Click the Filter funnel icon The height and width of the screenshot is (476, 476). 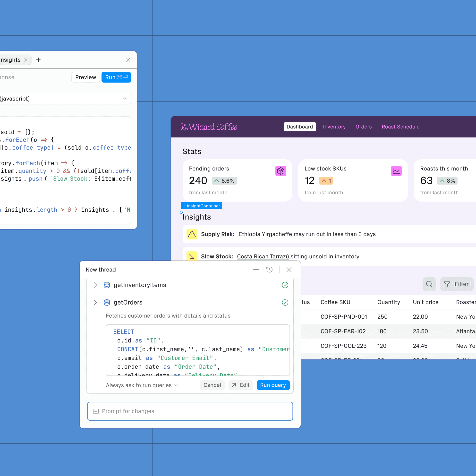click(446, 284)
